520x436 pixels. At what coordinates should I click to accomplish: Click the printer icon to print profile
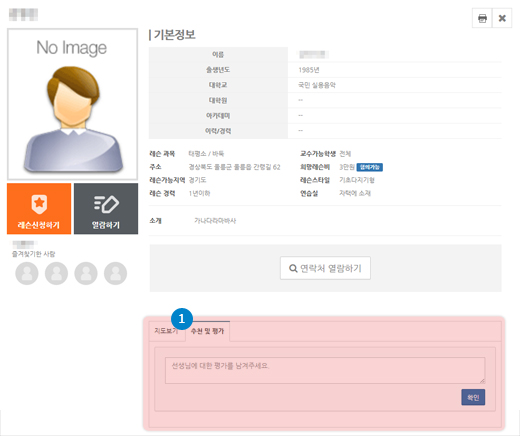(482, 18)
